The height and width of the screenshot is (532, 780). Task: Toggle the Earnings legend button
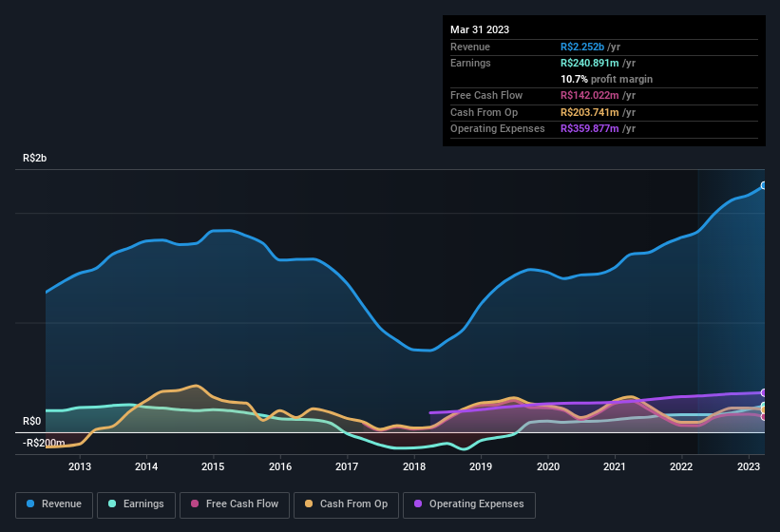136,504
